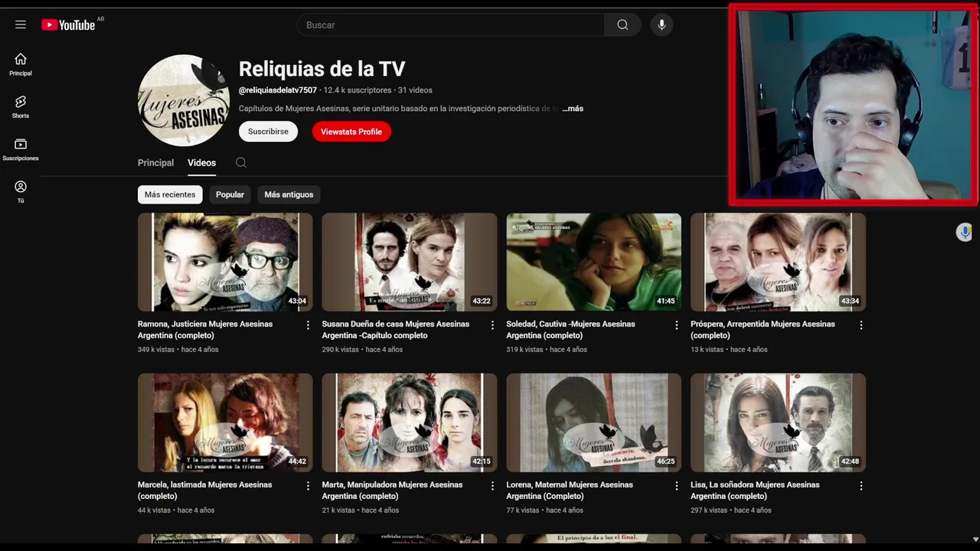Open the Marta, Manipuladora thumbnail
980x551 pixels.
click(410, 422)
